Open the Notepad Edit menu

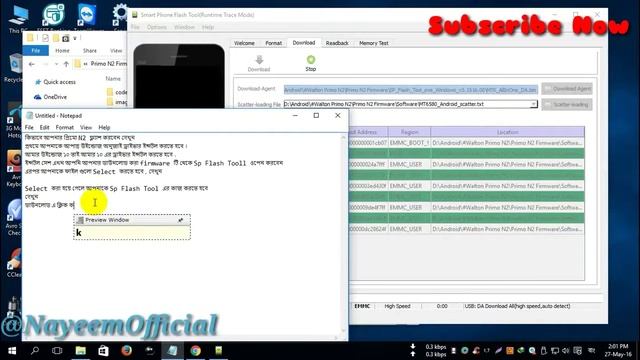(44, 127)
